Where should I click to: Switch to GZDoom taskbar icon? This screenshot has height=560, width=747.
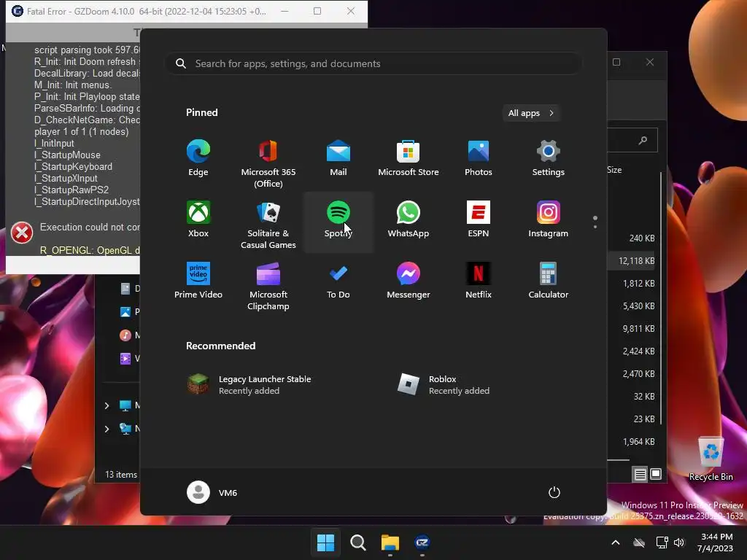(422, 542)
